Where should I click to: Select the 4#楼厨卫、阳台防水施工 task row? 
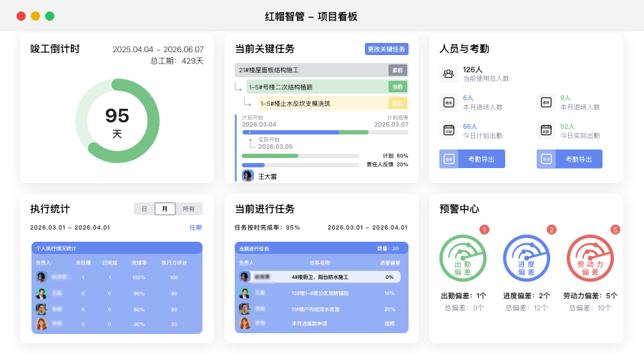[319, 277]
